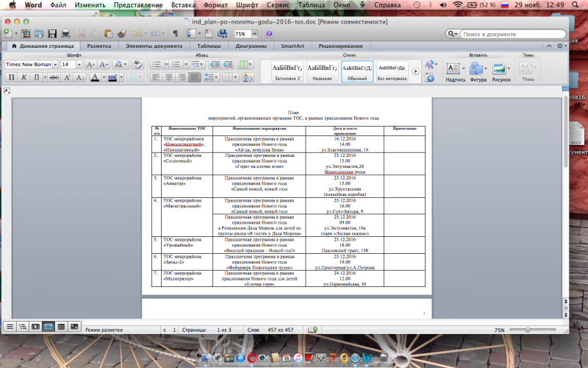
Task: Insert a text box with Надпись
Action: 455,70
